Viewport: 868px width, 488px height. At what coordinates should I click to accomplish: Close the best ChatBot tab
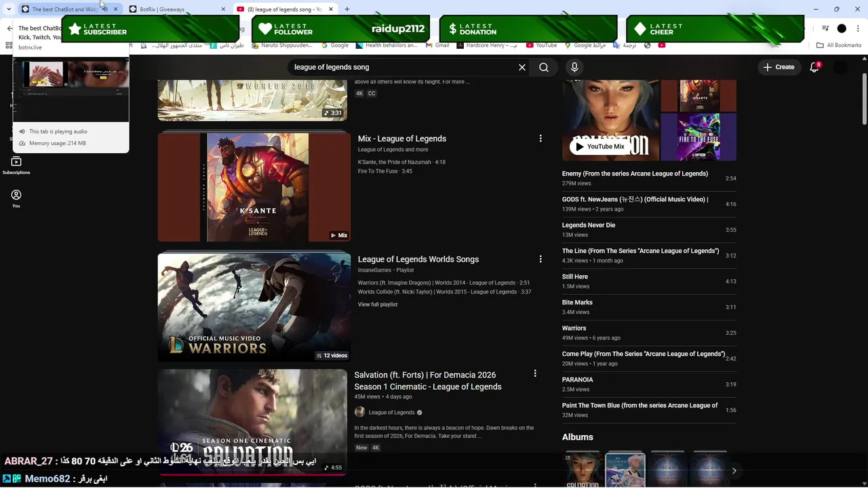pyautogui.click(x=115, y=9)
